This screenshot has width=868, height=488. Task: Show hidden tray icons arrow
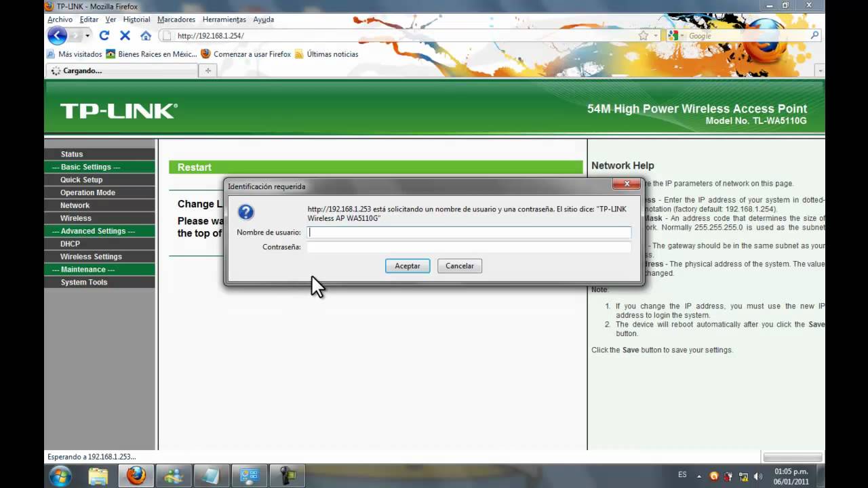(700, 476)
